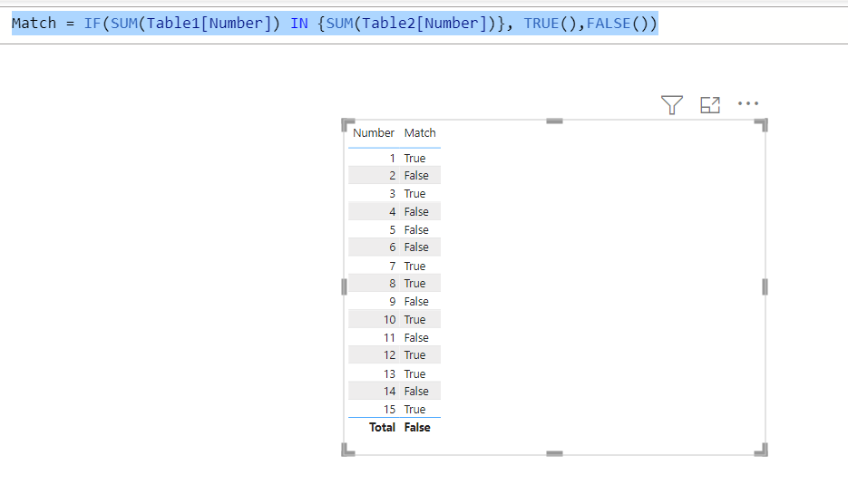Sort by the Number column header
This screenshot has height=504, width=848.
373,133
